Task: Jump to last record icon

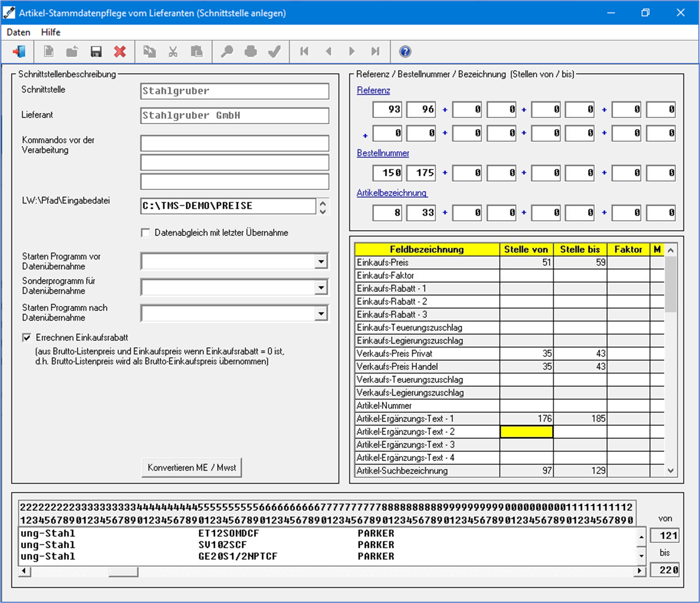Action: (x=375, y=51)
